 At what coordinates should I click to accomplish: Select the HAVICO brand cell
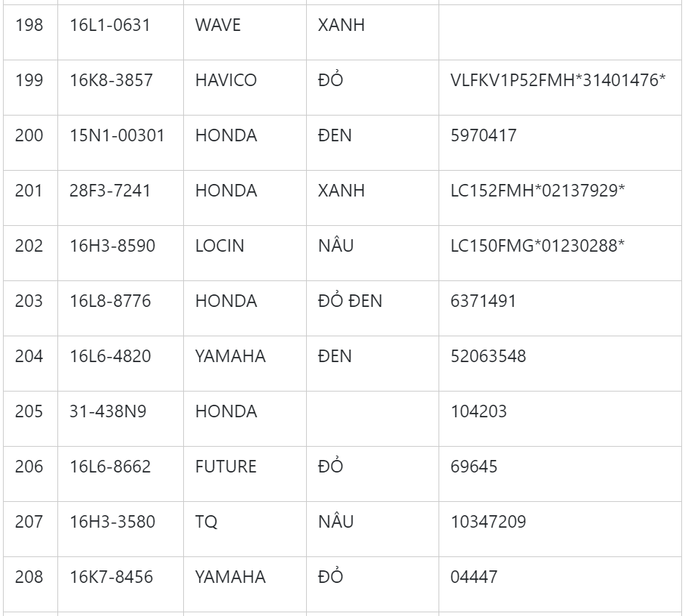point(226,81)
